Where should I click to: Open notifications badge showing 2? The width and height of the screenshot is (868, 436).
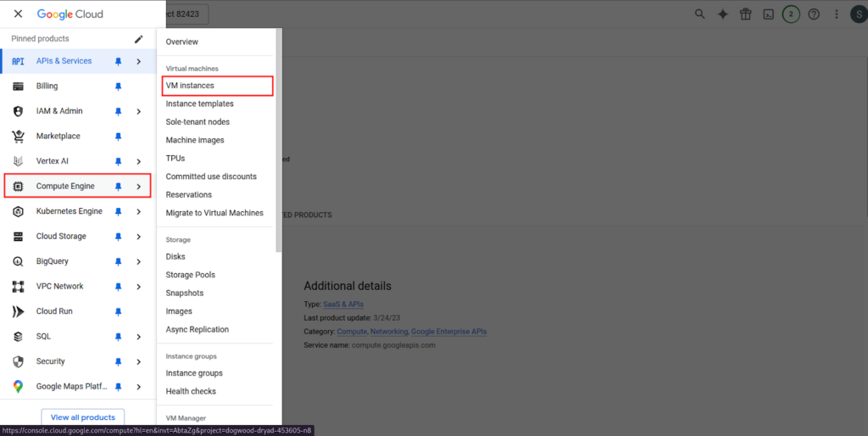click(x=791, y=14)
